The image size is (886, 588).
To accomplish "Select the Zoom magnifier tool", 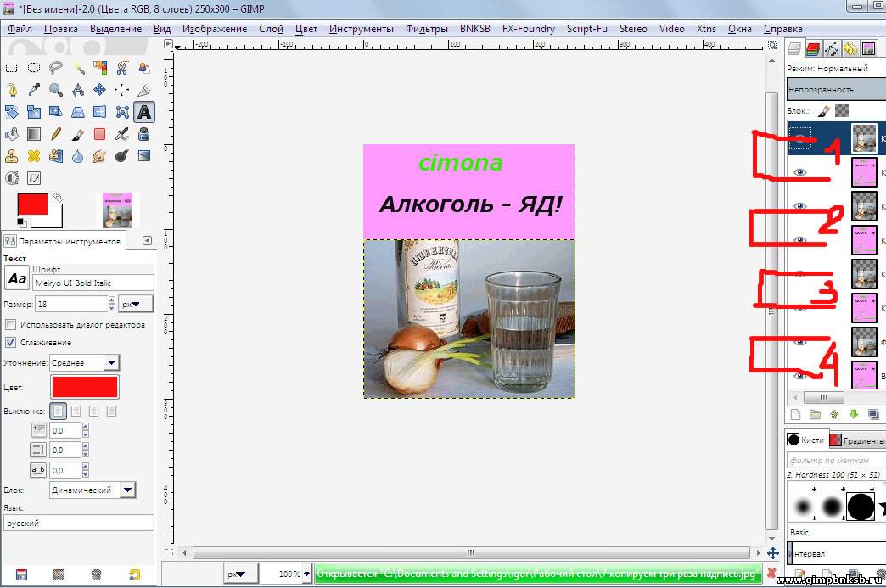I will pyautogui.click(x=56, y=90).
